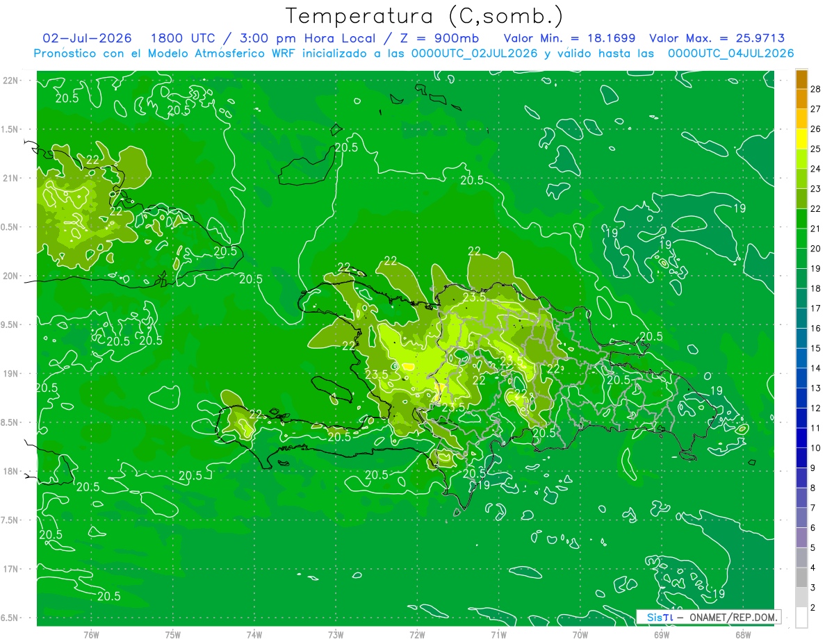This screenshot has height=644, width=834.
Task: Click the color scale label "16"
Action: pyautogui.click(x=815, y=329)
